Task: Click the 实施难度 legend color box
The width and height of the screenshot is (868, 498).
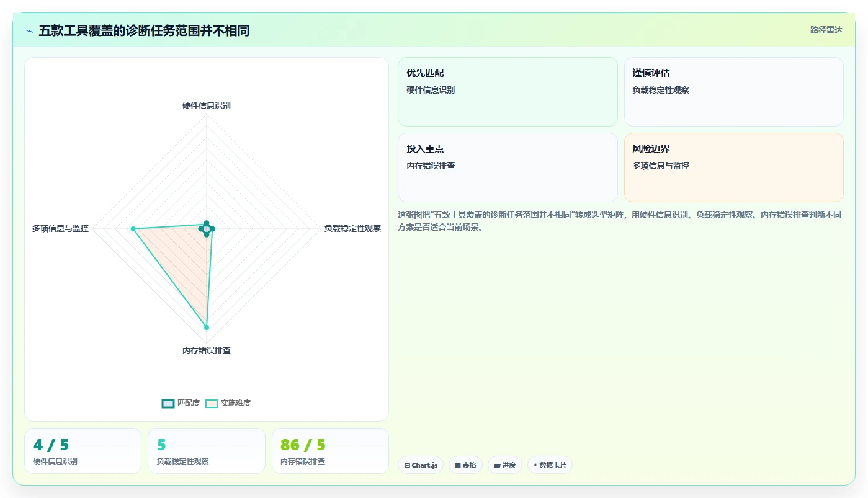Action: [212, 403]
